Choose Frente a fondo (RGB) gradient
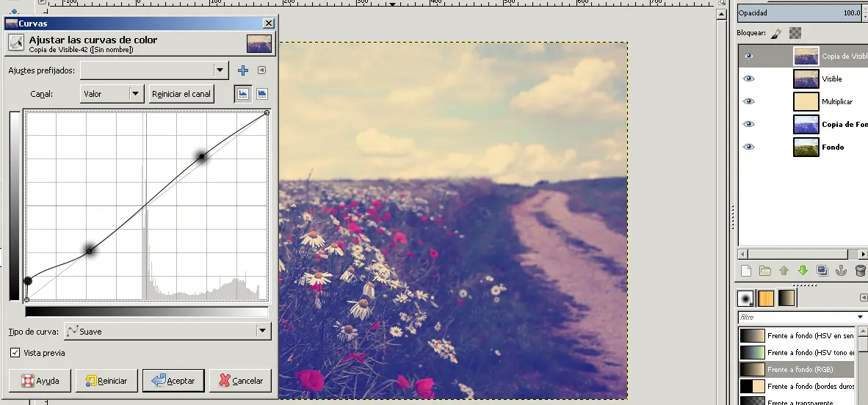Screen dimensions: 868x405 click(798, 369)
